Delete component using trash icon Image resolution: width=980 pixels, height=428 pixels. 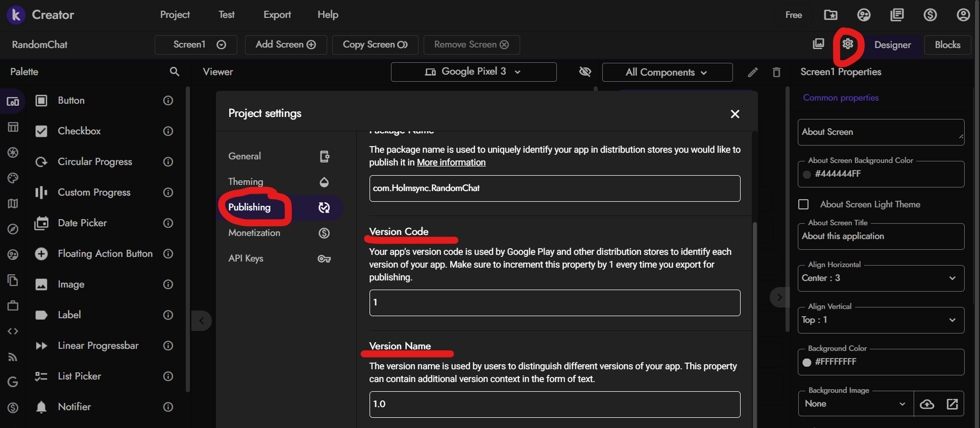776,73
